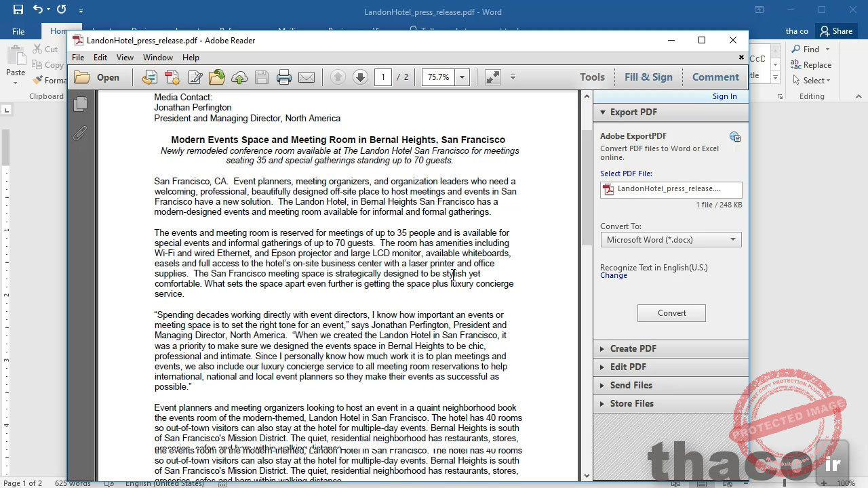Click the Change link for text language
The width and height of the screenshot is (868, 488).
point(613,275)
